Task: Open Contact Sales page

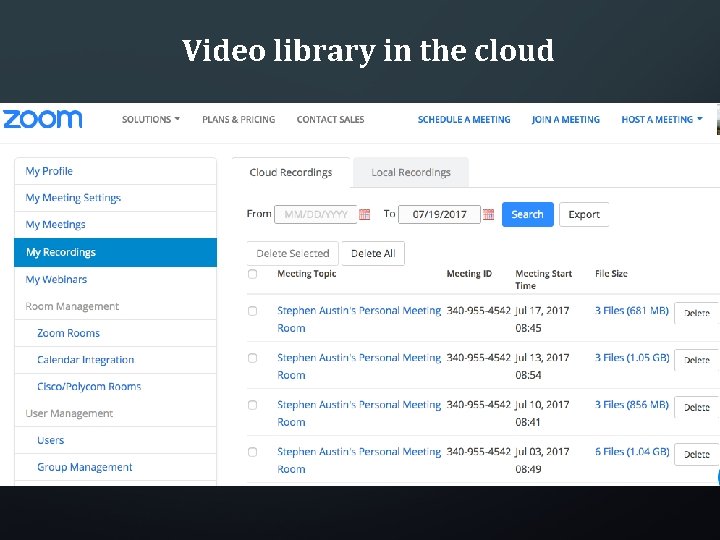Action: (330, 119)
